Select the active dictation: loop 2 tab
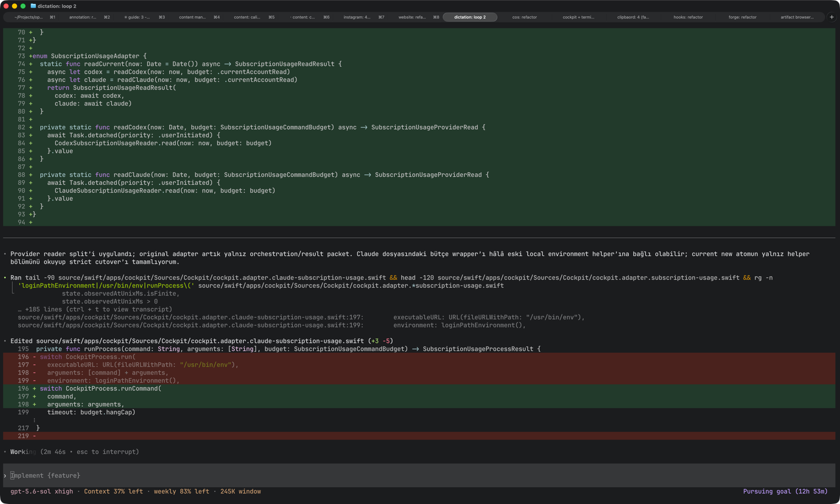This screenshot has width=840, height=504. click(470, 17)
